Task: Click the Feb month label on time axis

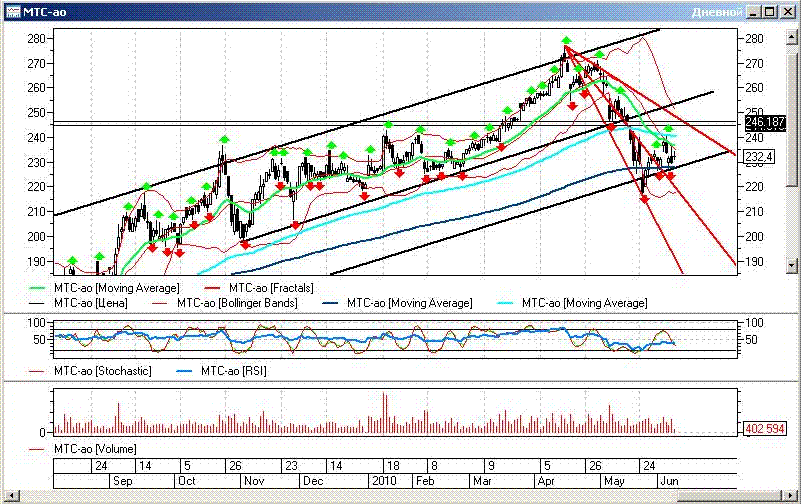Action: 425,481
